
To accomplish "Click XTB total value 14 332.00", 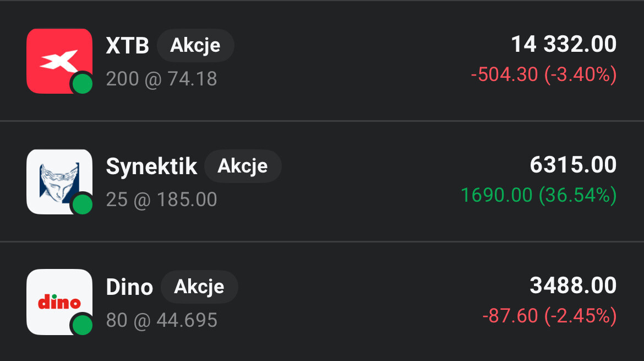I will coord(564,45).
